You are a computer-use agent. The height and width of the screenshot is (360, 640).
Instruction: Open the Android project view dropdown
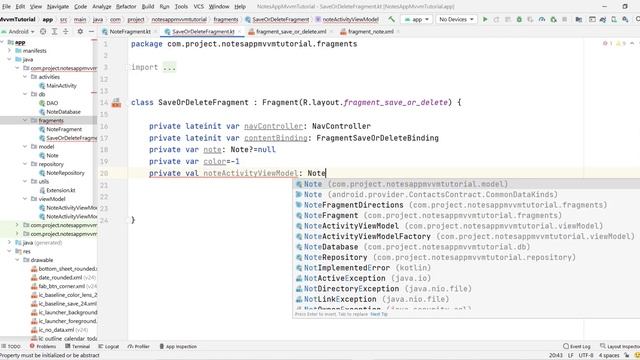pyautogui.click(x=18, y=31)
